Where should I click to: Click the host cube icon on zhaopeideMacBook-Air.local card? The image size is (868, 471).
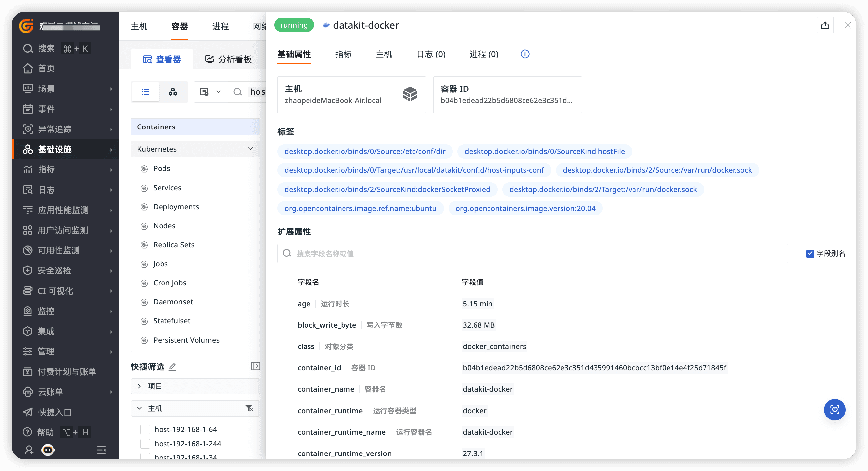pos(410,95)
